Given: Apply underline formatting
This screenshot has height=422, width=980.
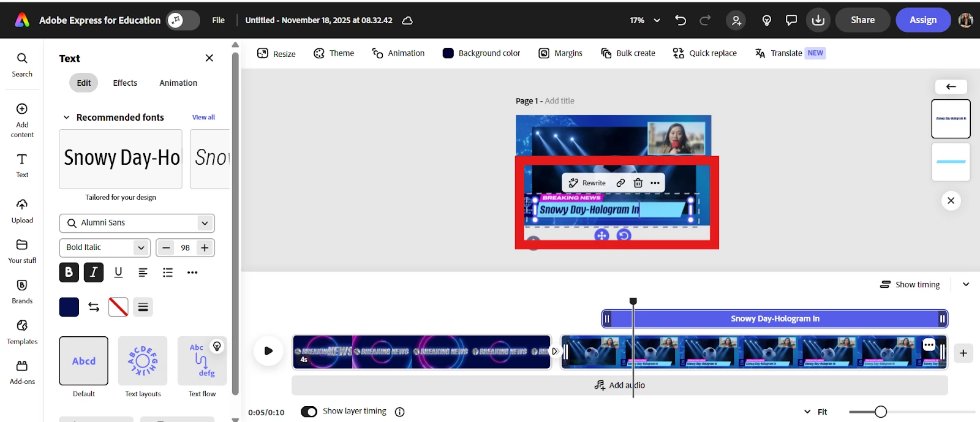Looking at the screenshot, I should coord(118,273).
